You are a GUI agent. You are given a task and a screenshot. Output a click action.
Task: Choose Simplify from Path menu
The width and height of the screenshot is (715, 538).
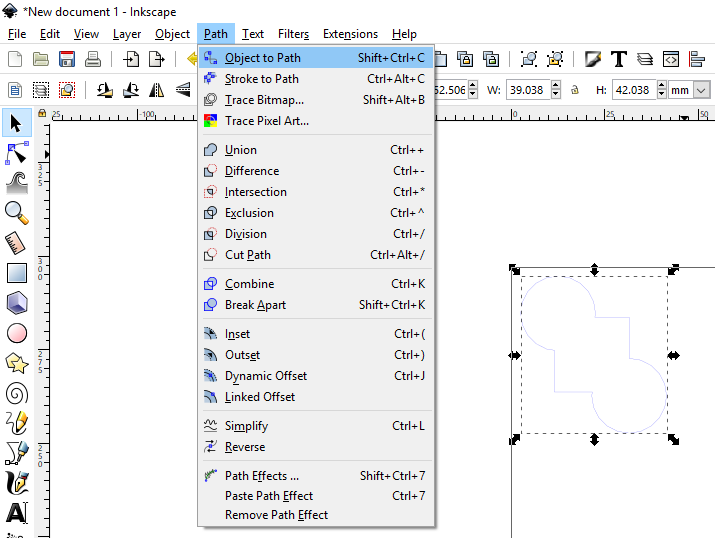[x=316, y=426]
